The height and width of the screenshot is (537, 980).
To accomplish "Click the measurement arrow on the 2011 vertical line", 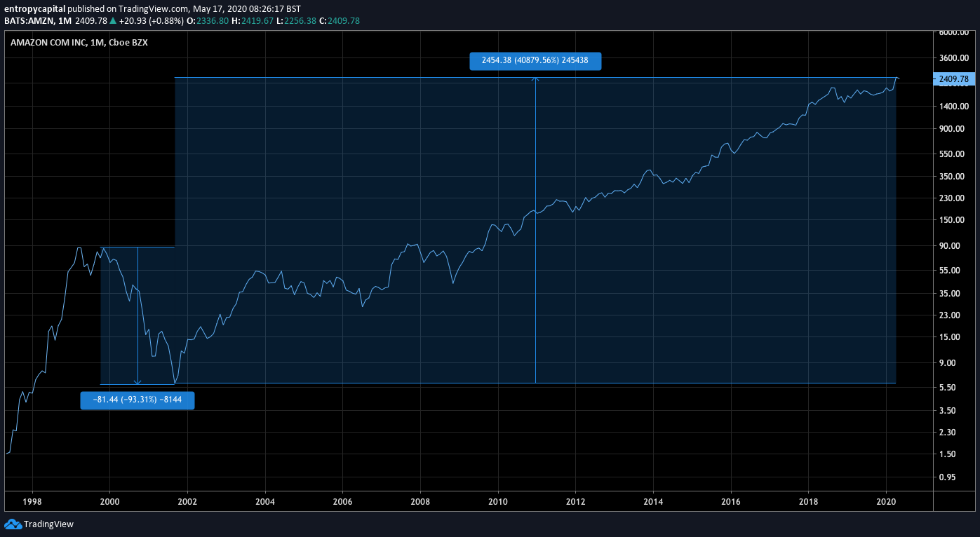I will pos(536,79).
